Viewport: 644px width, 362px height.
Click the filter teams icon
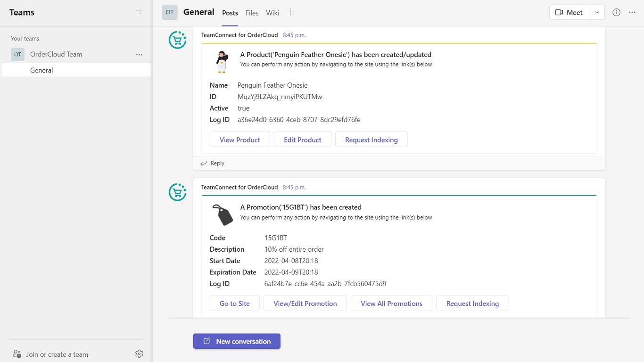[x=139, y=12]
